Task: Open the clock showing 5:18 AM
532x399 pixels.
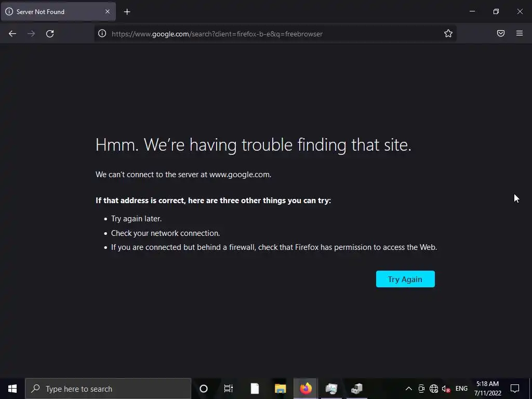Action: (487, 389)
